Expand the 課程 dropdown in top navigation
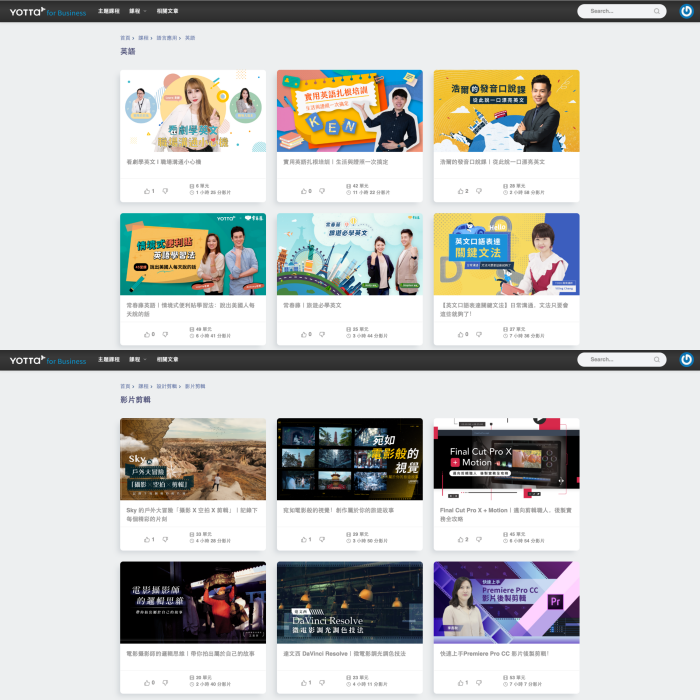700x700 pixels. click(x=135, y=11)
